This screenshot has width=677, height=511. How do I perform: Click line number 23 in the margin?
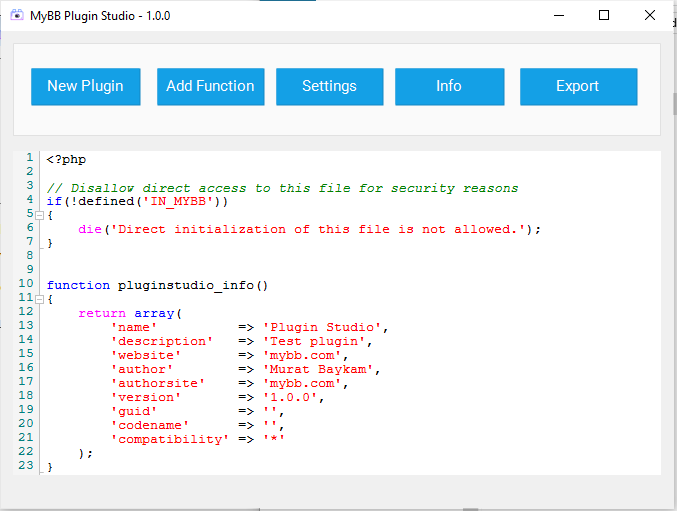pyautogui.click(x=27, y=466)
